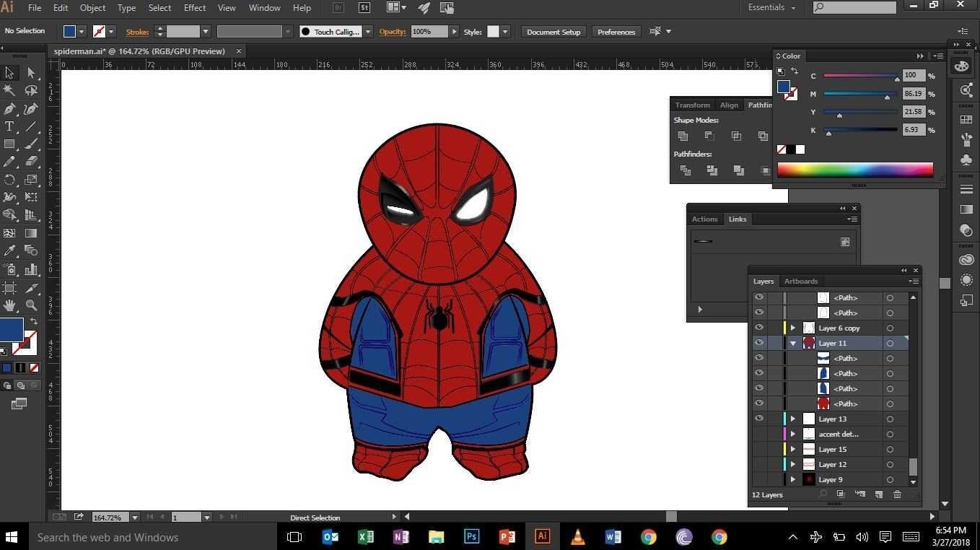Select the Gradient tool
Image resolution: width=980 pixels, height=550 pixels.
click(x=31, y=233)
